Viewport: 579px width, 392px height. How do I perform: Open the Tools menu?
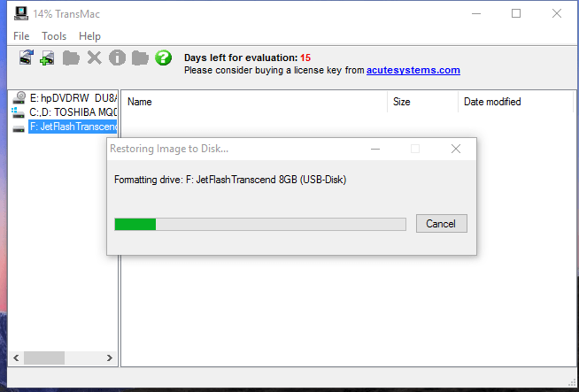coord(54,36)
